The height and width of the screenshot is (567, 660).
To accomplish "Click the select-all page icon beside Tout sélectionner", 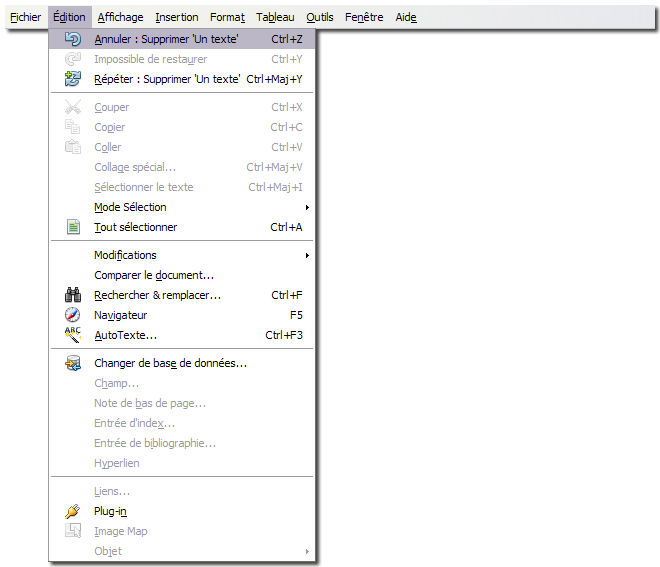I will (73, 227).
